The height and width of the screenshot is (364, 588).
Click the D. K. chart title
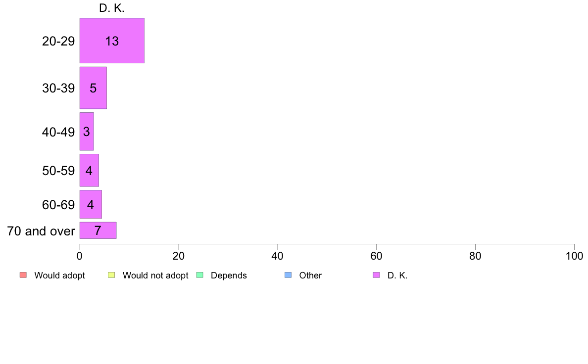point(112,8)
